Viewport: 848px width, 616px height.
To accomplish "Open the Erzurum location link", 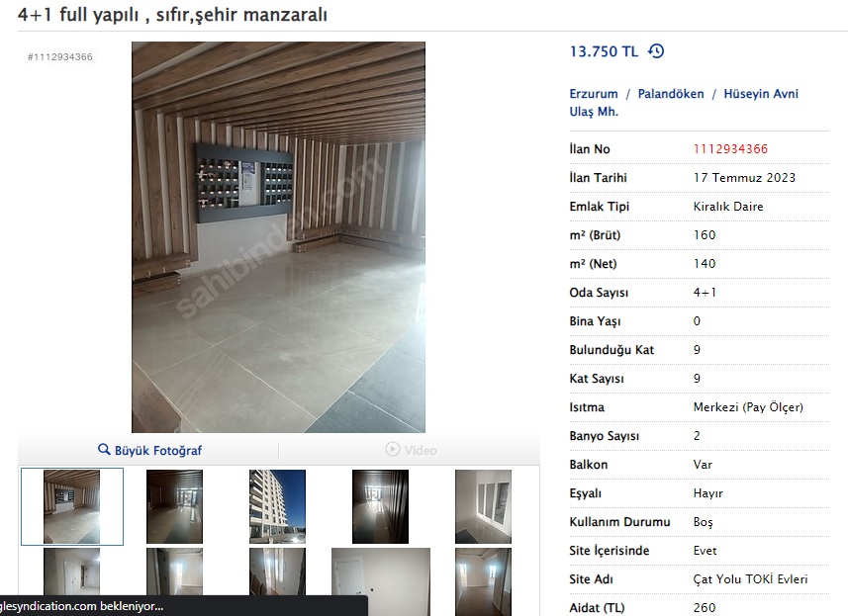I will pos(594,94).
